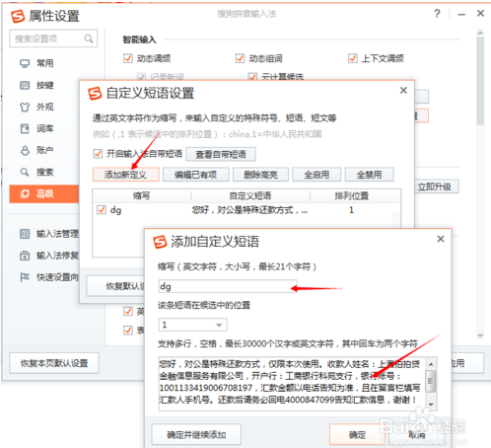Toggle 动态调频 checkbox

tap(128, 58)
